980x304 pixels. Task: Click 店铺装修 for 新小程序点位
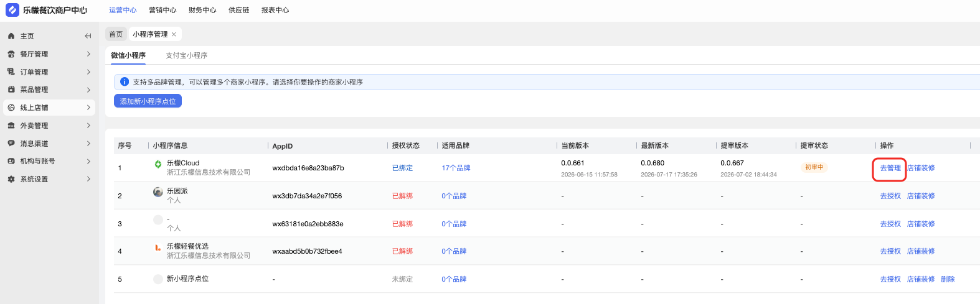click(921, 279)
